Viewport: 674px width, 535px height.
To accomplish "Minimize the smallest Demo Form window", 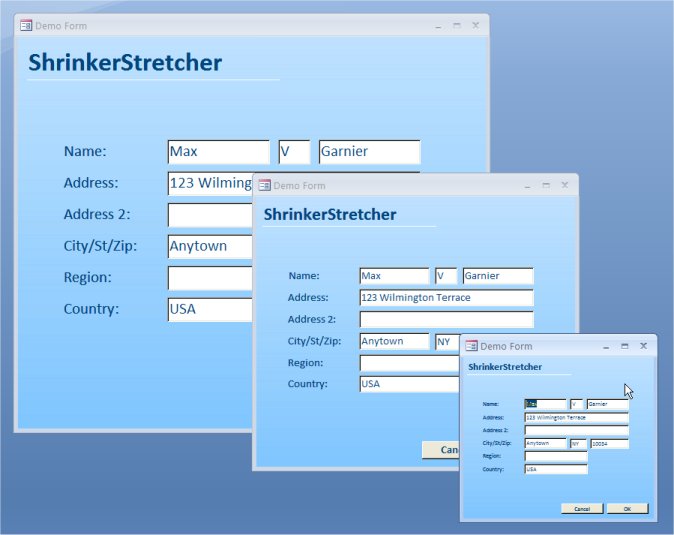I will pos(606,347).
